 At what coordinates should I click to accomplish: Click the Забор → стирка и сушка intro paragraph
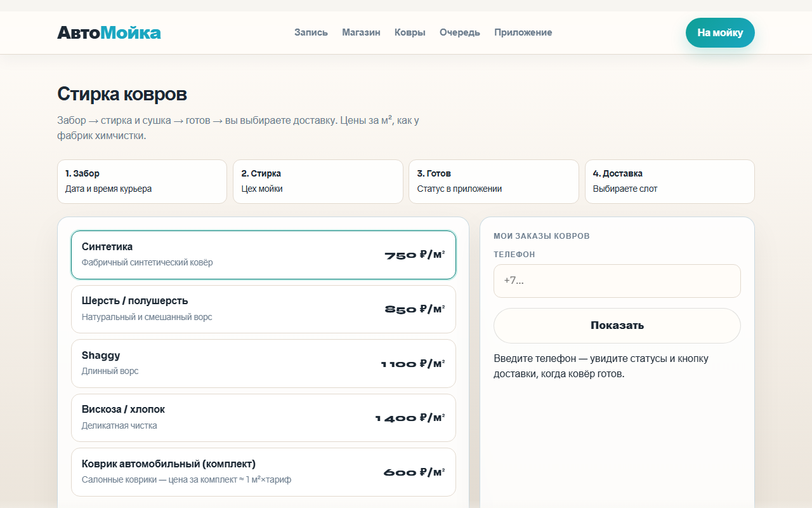point(239,128)
